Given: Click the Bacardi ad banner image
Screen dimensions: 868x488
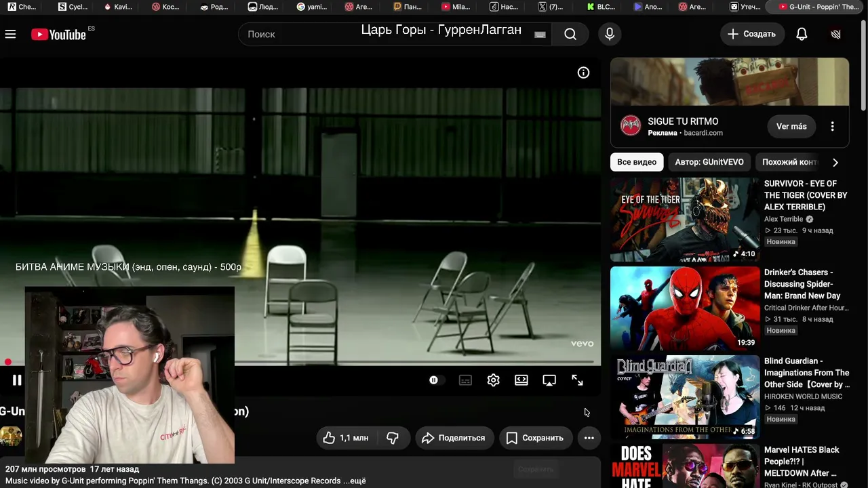Looking at the screenshot, I should click(730, 81).
